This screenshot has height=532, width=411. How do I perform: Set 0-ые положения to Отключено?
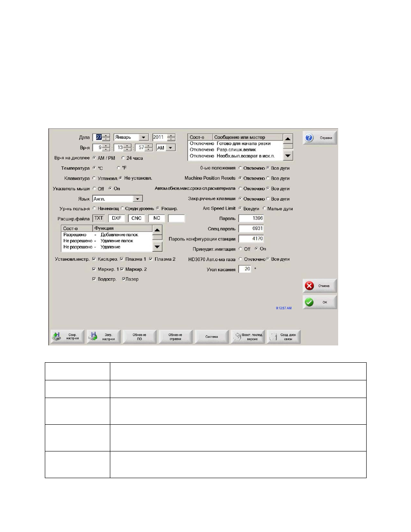coord(240,168)
